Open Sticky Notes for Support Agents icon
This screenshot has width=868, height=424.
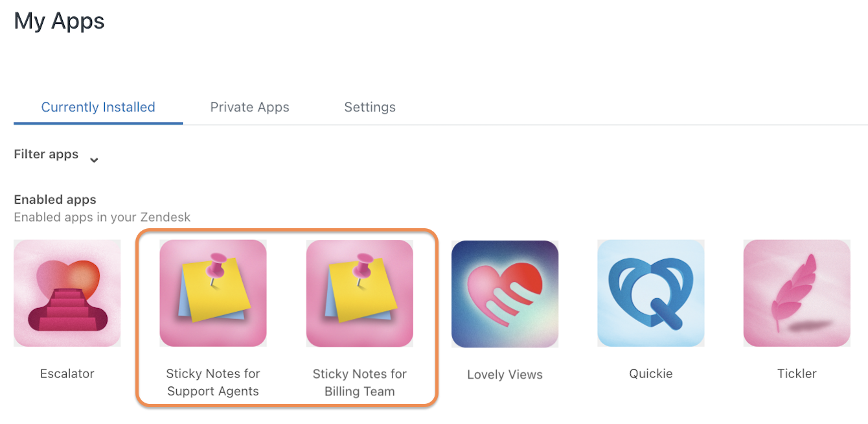213,293
